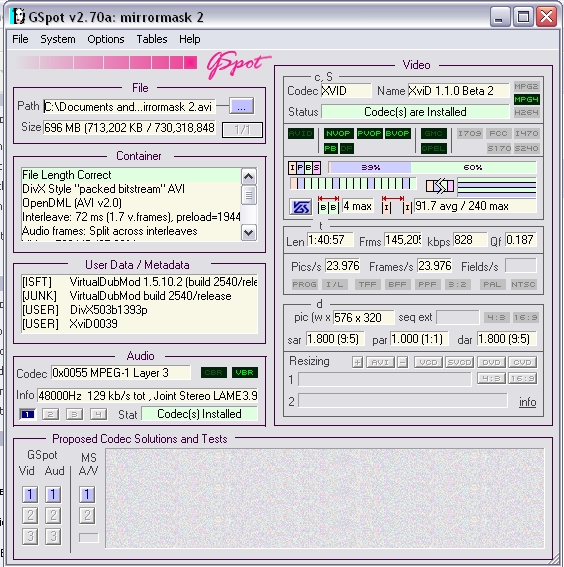Click the max consecutive B-frames icon

[x=328, y=205]
